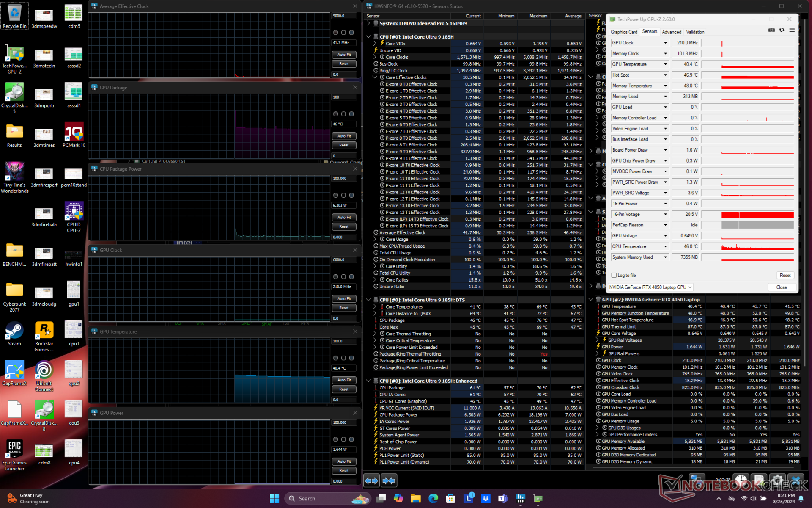Open NVIDIA GeForce RTX 4050 GPU selector
This screenshot has height=508, width=812.
650,287
